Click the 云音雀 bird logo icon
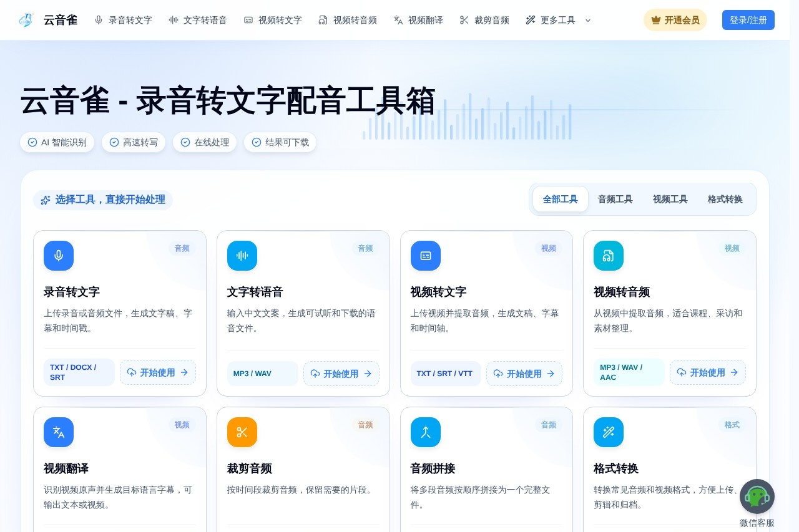The width and height of the screenshot is (799, 532). coord(26,20)
